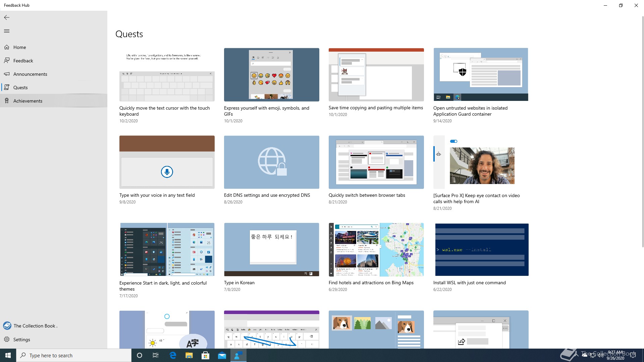Viewport: 644px width, 362px height.
Task: Open the Type in Korean quest thumbnail
Action: click(272, 250)
